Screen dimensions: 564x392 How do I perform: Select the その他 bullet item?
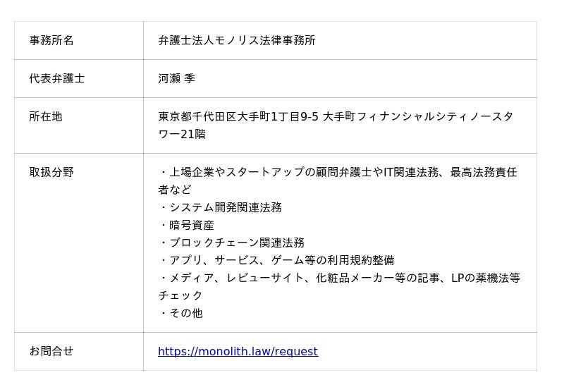(x=185, y=313)
